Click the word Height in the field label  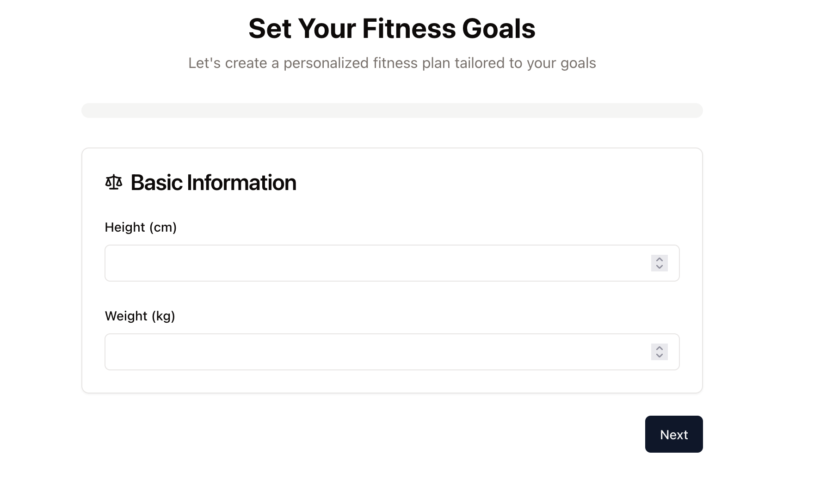pyautogui.click(x=125, y=227)
